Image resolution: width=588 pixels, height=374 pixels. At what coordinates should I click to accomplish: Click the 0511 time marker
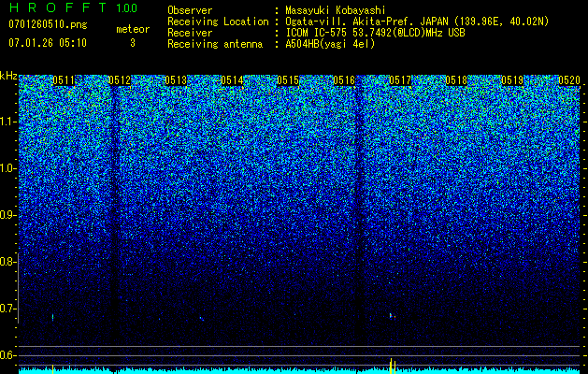(64, 80)
